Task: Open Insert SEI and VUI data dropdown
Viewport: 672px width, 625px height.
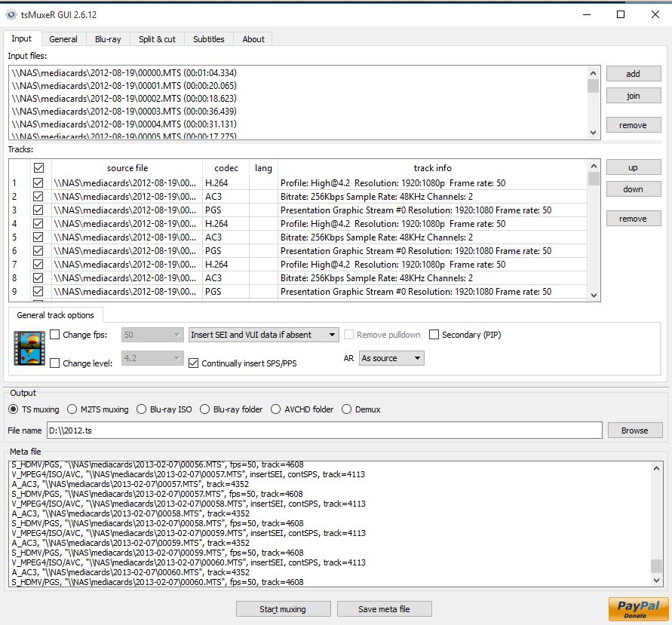Action: tap(263, 335)
